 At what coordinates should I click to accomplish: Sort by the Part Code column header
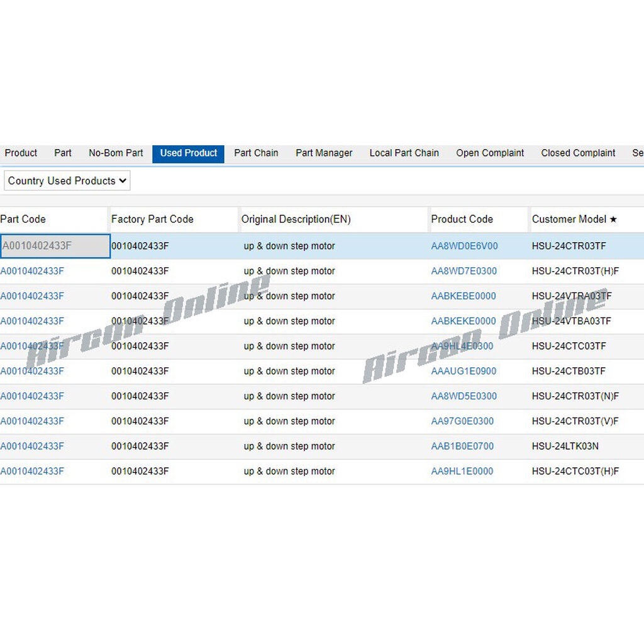[x=23, y=219]
